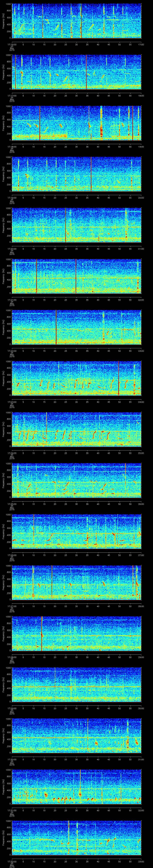Open the spectrogram panel starting at 17:17:00
This screenshot has width=153, height=868.
tap(76, 72)
